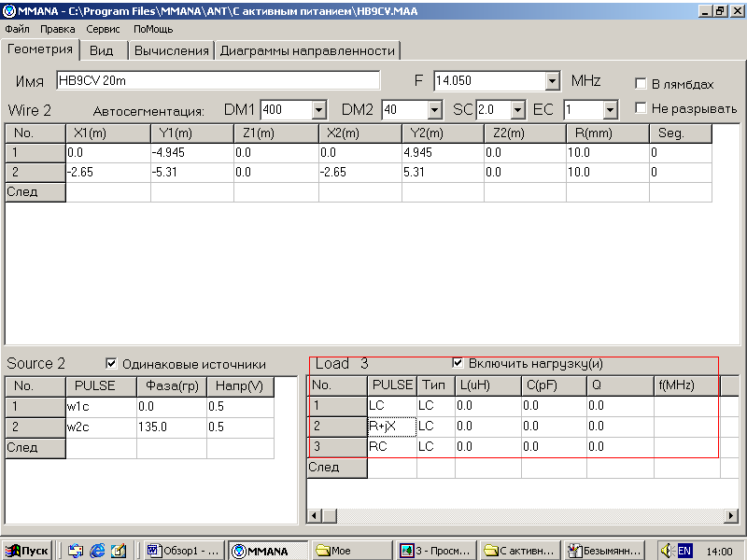Open the Пуск start button
Image resolution: width=747 pixels, height=560 pixels.
(27, 551)
